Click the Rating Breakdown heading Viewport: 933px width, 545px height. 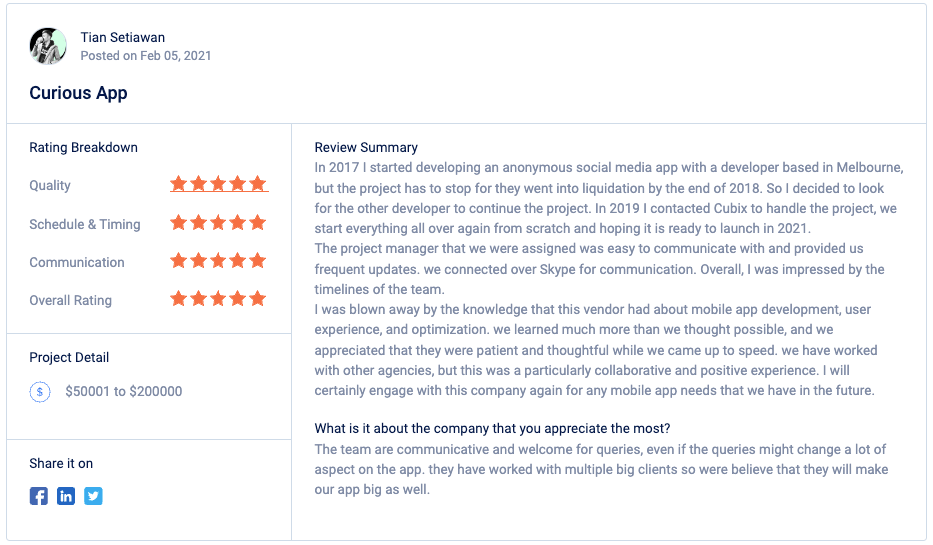click(83, 148)
